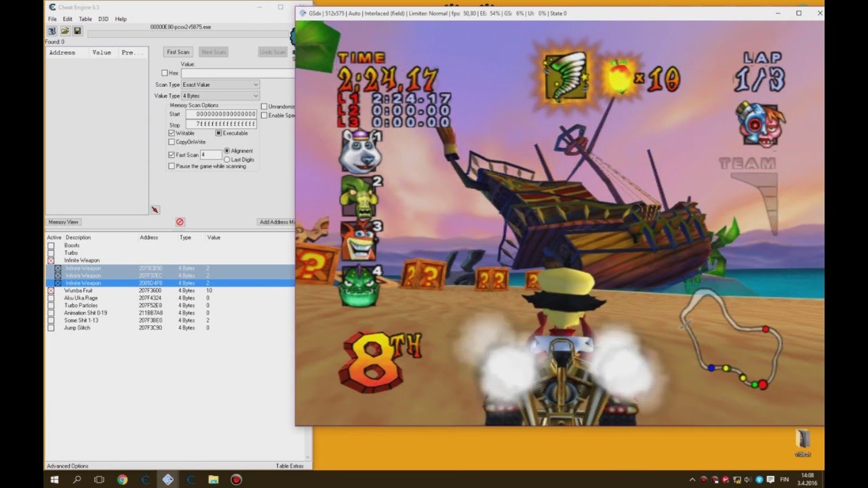Deactivate the Wumba Fruit cheat checkbox
This screenshot has height=488, width=868.
(x=51, y=291)
